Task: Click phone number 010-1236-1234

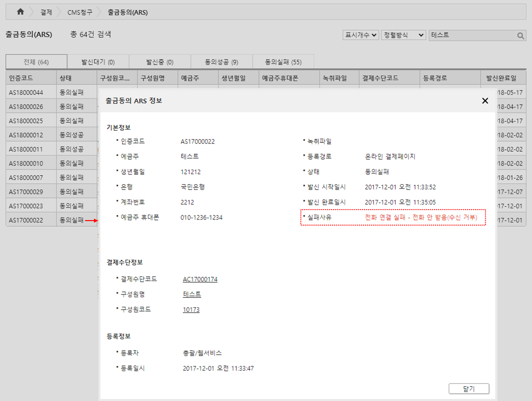Action: tap(202, 218)
